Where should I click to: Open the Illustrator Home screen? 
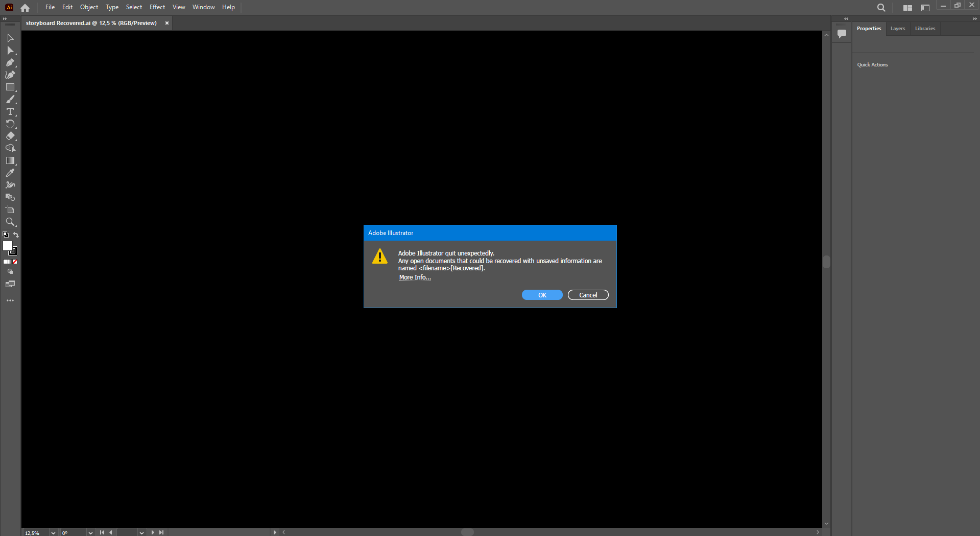point(25,7)
